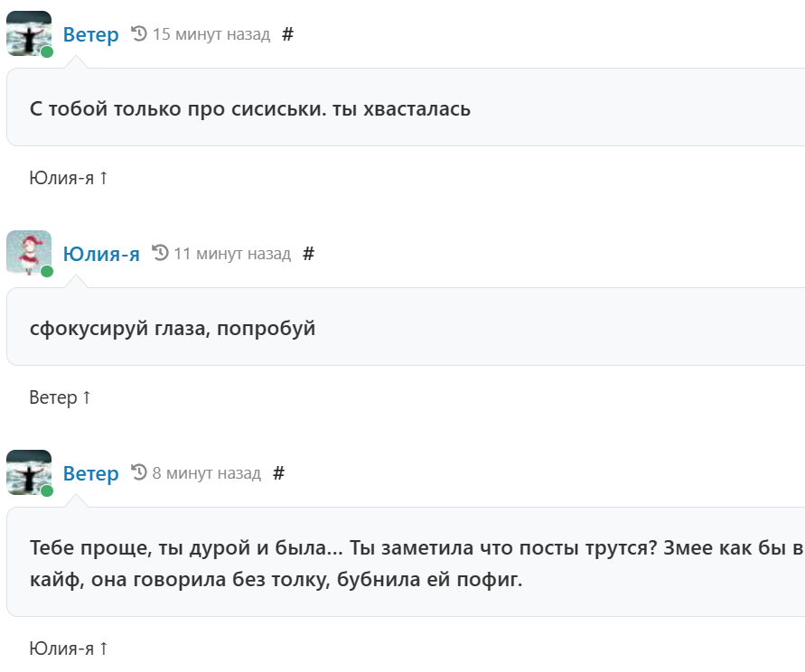Follow the Ветер ↑ reply reference
805x672 pixels.
tap(60, 397)
